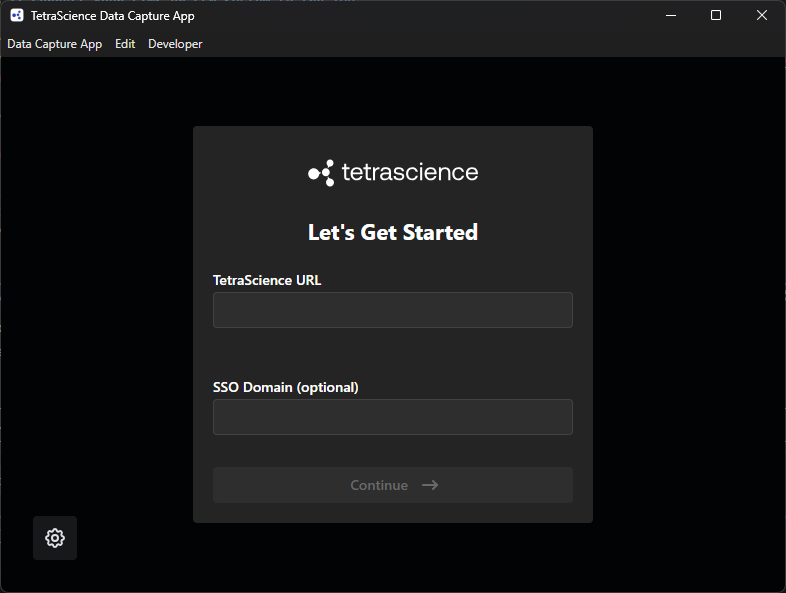
Task: Click the Continue button
Action: (x=393, y=485)
